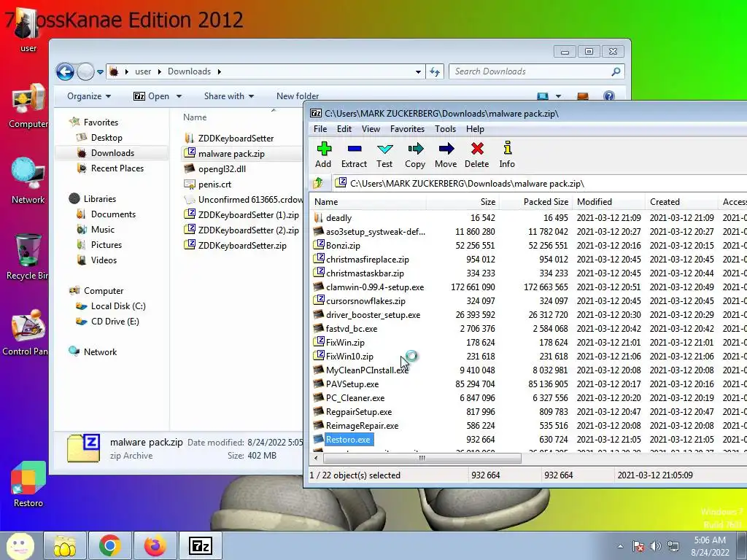Select PC_Cleaner.exe in the archive list

(355, 398)
